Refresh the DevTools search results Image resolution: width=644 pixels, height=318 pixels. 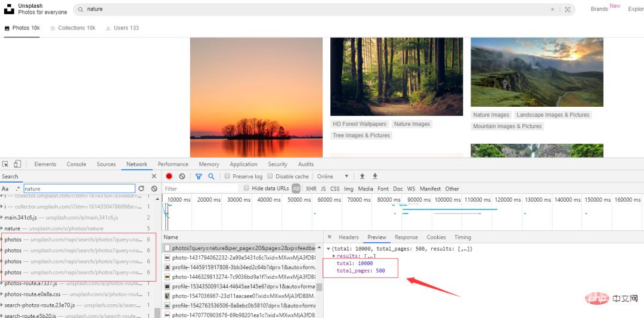click(141, 189)
